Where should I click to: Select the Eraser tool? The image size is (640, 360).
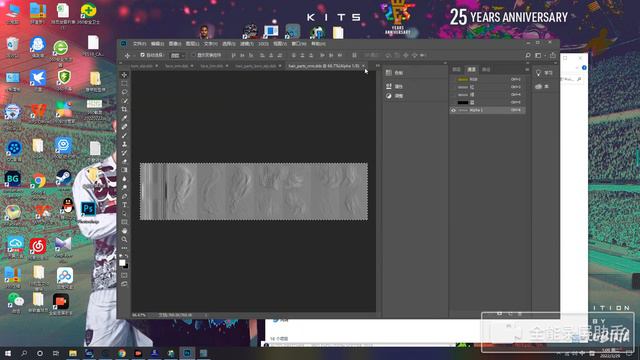124,161
